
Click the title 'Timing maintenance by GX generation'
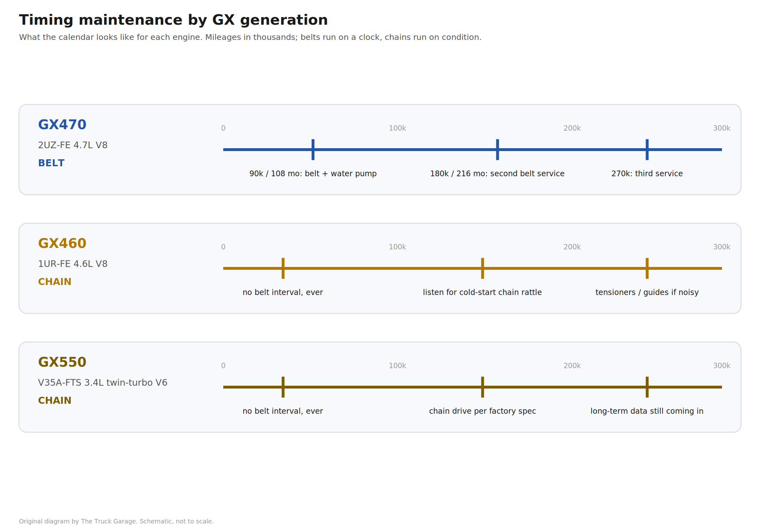coord(173,20)
